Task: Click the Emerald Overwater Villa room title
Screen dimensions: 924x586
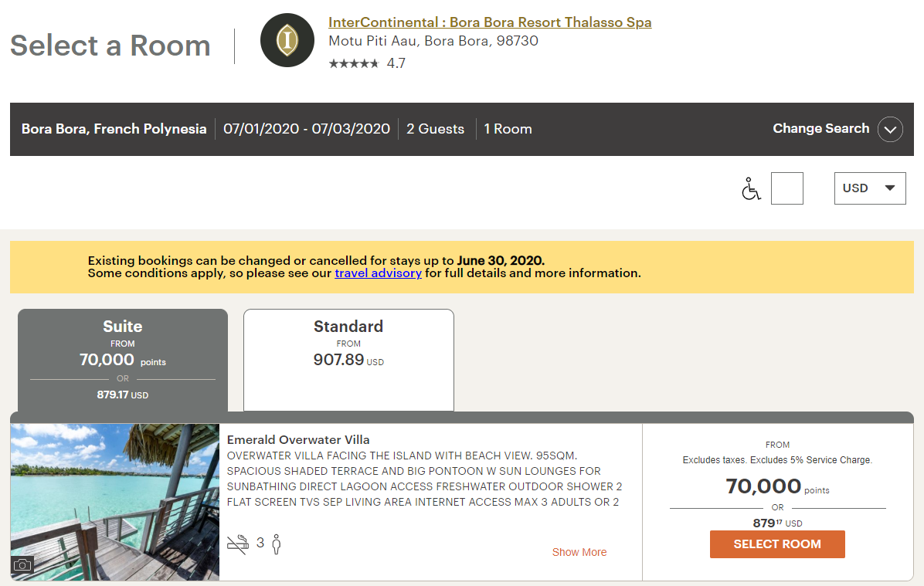Action: click(x=298, y=440)
